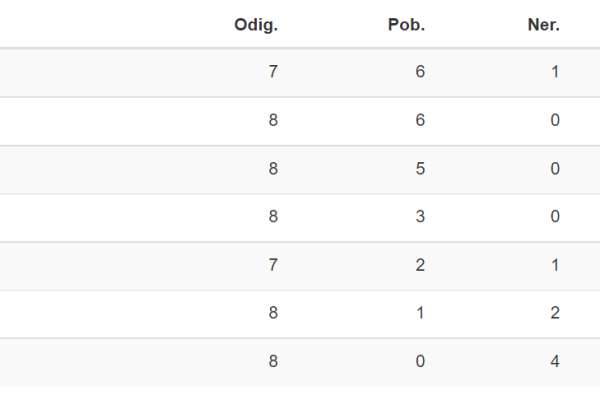Sort table by the Odig. column header
Viewport: 600px width, 400px height.
pos(256,25)
